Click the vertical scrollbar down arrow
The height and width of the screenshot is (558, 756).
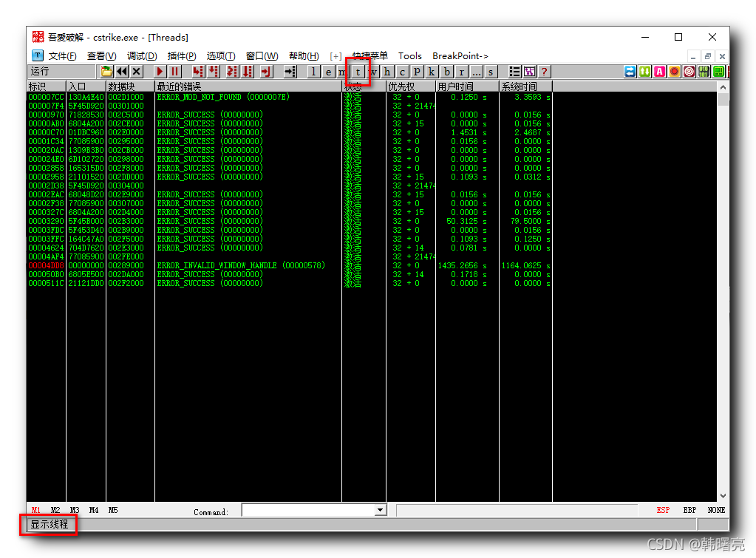pyautogui.click(x=723, y=496)
